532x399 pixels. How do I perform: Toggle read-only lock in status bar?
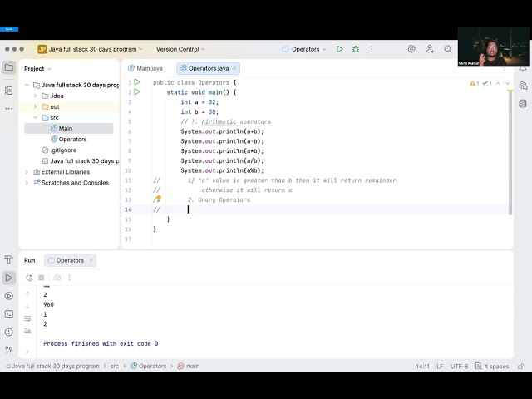(520, 366)
